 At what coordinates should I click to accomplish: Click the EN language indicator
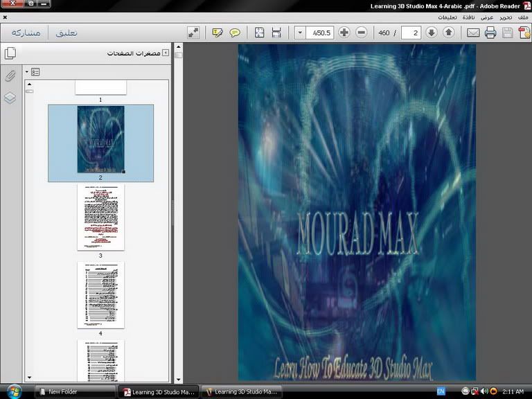tap(441, 391)
